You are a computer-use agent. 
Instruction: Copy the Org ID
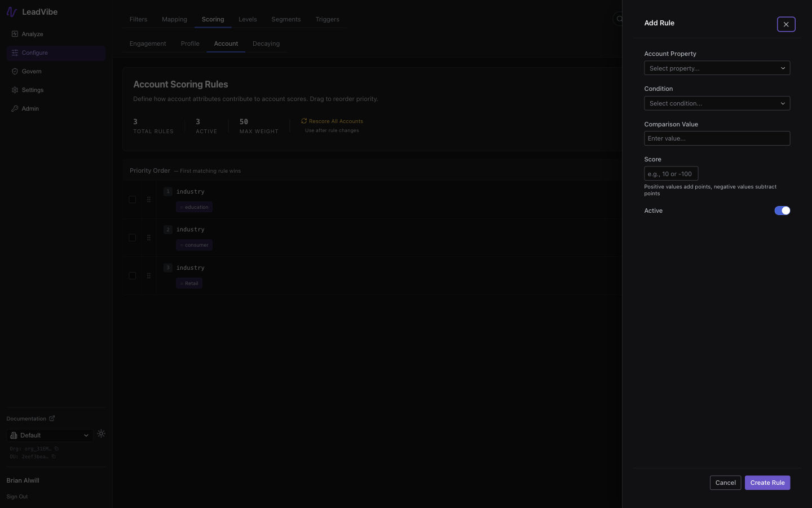click(x=55, y=449)
